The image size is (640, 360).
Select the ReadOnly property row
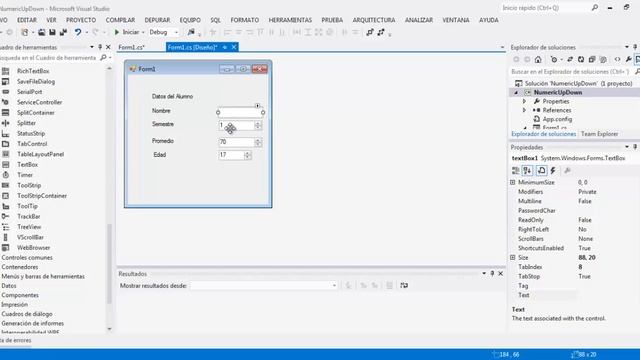point(574,220)
